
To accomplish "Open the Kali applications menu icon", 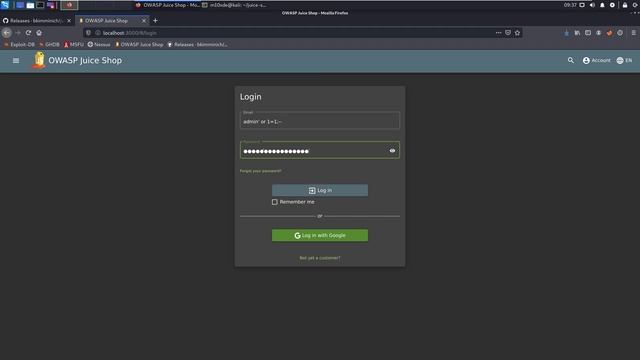I will click(5, 5).
